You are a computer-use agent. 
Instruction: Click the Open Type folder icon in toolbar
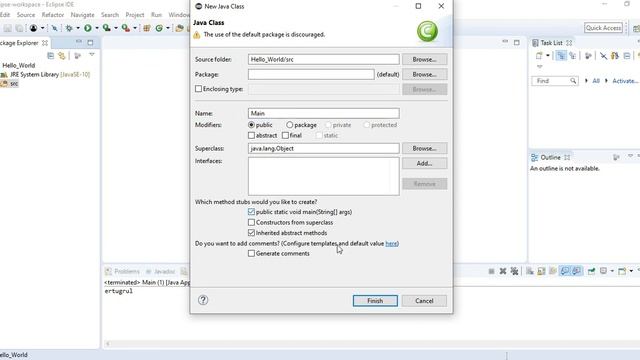click(x=180, y=28)
